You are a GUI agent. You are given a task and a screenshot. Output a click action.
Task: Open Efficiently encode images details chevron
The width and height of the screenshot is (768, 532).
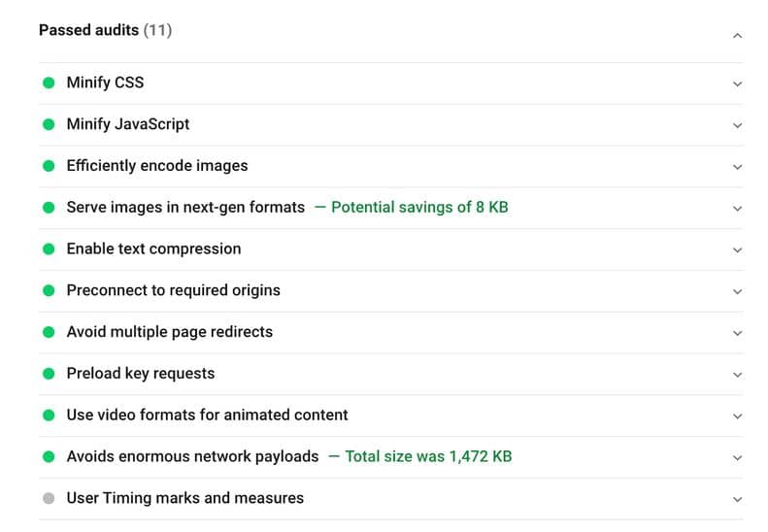(x=737, y=167)
